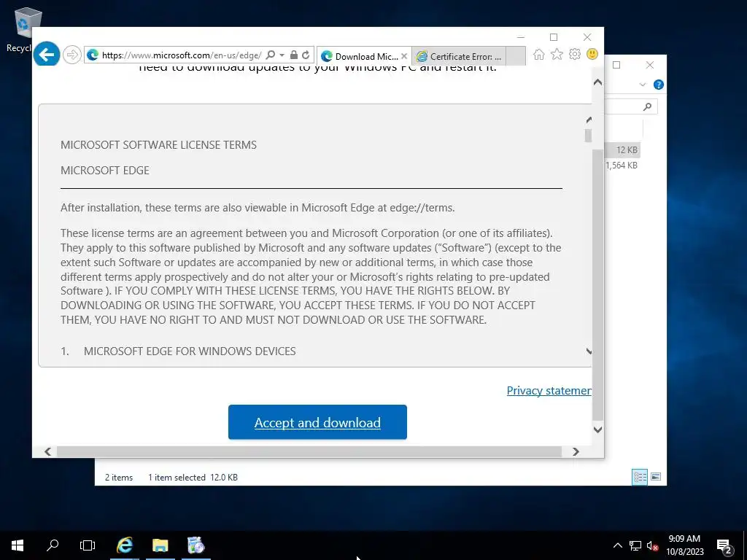Go back with the blue arrow button
The width and height of the screenshot is (747, 560).
(47, 55)
